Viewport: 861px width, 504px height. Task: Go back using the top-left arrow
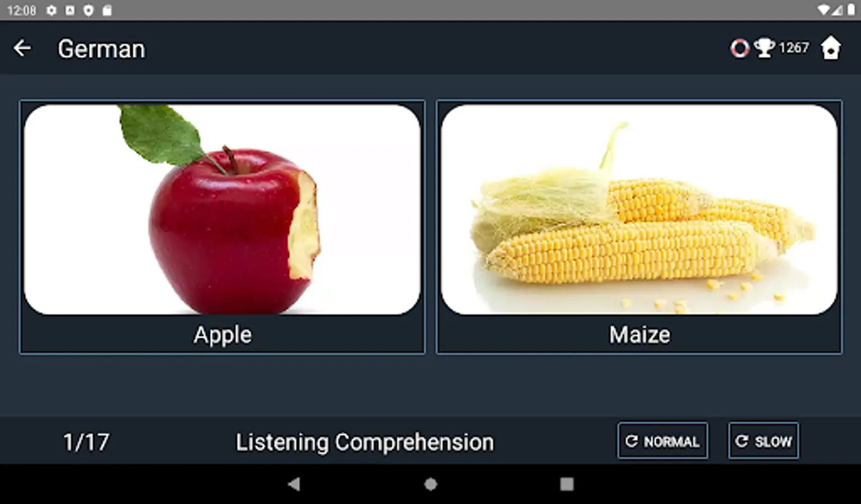(x=22, y=48)
